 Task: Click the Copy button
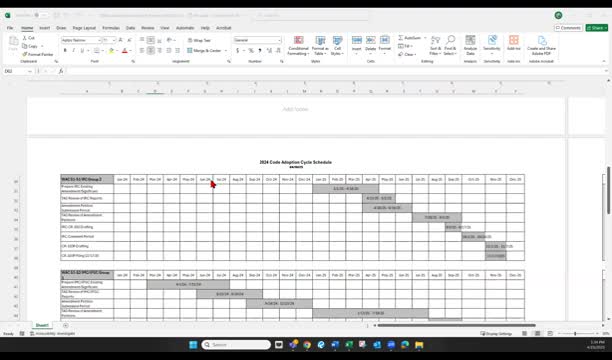pos(30,46)
